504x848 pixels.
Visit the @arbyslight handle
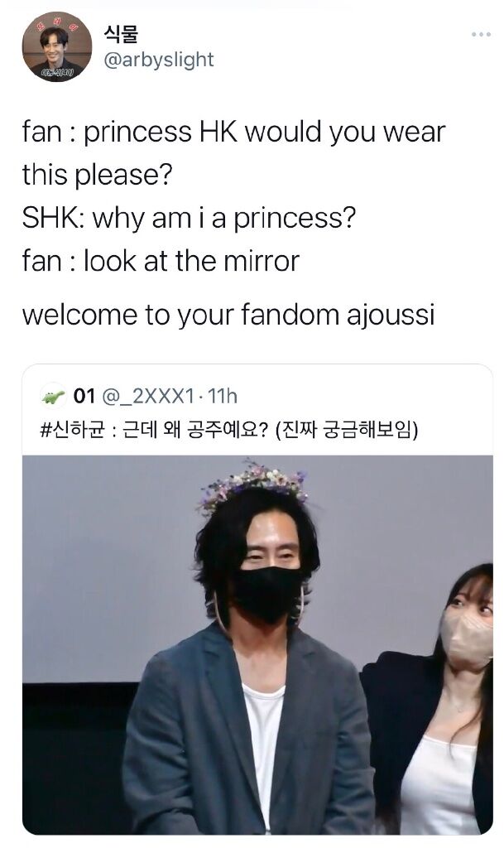[159, 60]
